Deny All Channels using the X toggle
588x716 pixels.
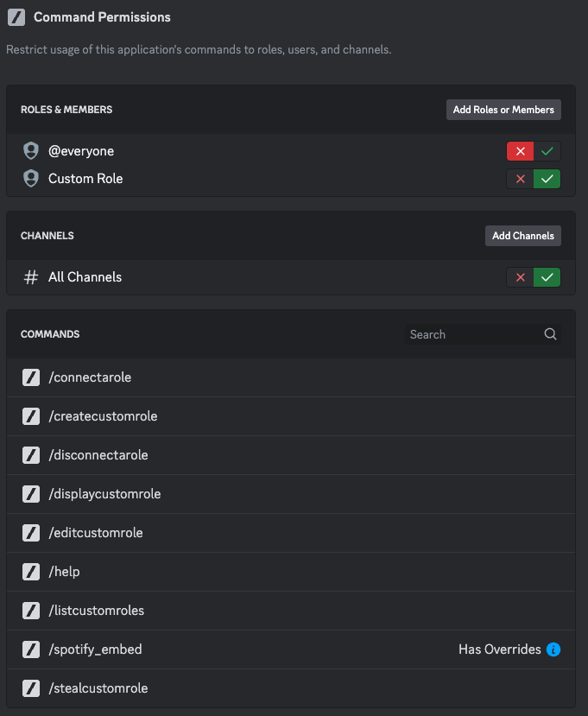click(520, 277)
